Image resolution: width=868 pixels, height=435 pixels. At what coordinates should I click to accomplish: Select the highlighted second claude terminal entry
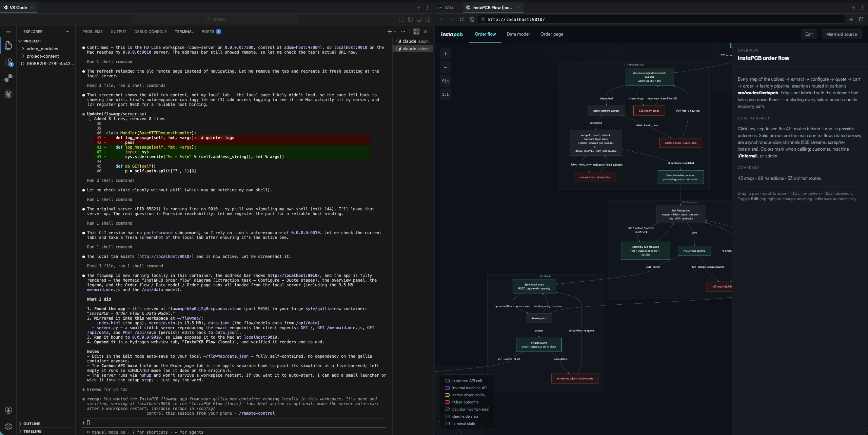coord(413,49)
